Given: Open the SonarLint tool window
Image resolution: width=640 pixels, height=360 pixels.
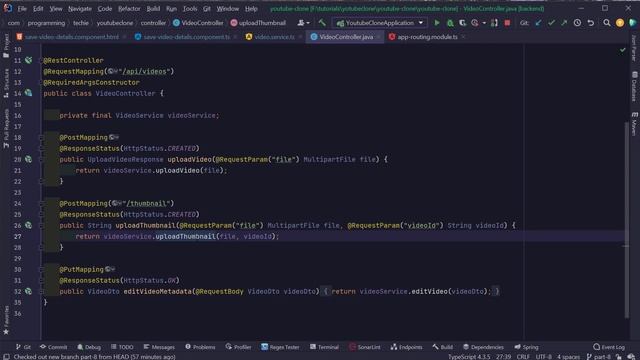Looking at the screenshot, I should (364, 347).
